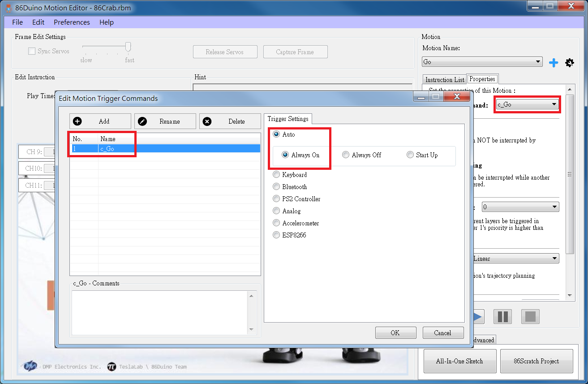Switch to the Instruction List tab

pyautogui.click(x=445, y=80)
